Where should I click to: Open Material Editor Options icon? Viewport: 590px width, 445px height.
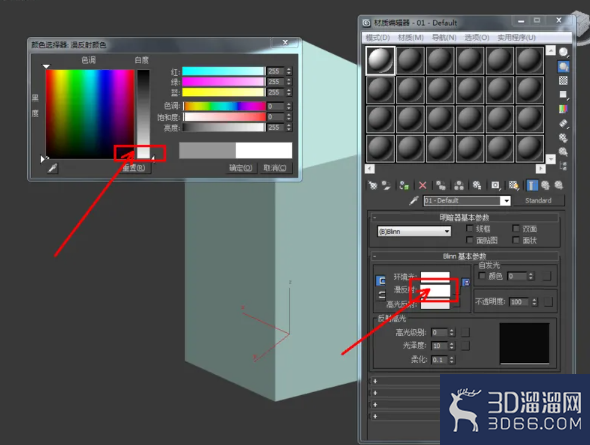point(563,137)
